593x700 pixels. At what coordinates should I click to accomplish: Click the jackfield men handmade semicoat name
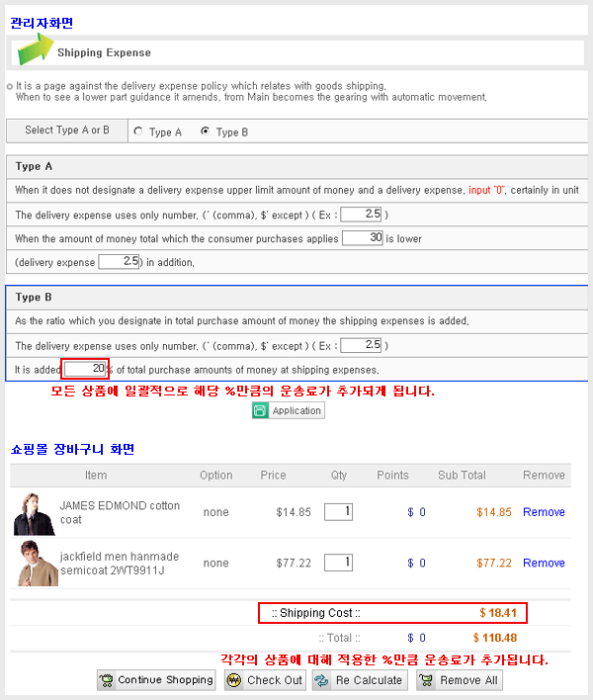click(x=119, y=563)
